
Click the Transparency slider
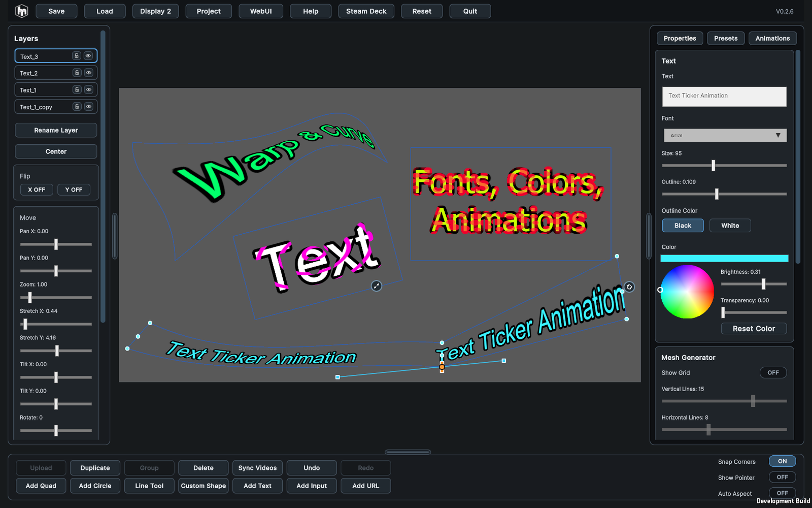(x=754, y=312)
